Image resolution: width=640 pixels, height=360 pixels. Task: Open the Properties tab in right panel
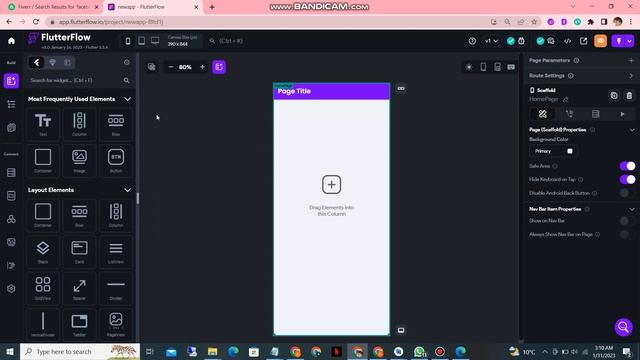click(542, 114)
